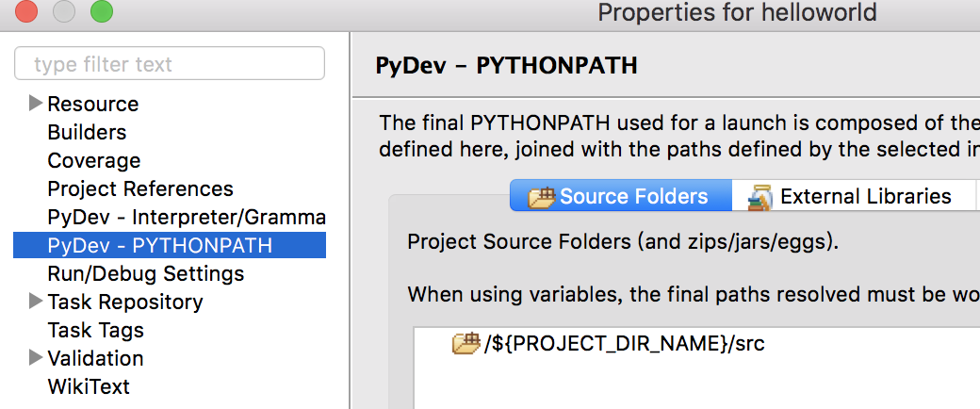
Task: Click the type filter text field
Action: coord(170,64)
